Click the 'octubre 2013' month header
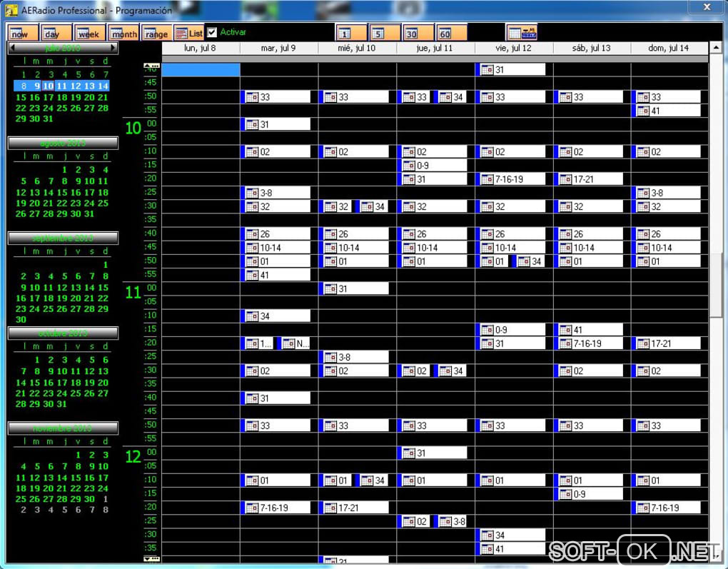728x569 pixels. [x=63, y=333]
